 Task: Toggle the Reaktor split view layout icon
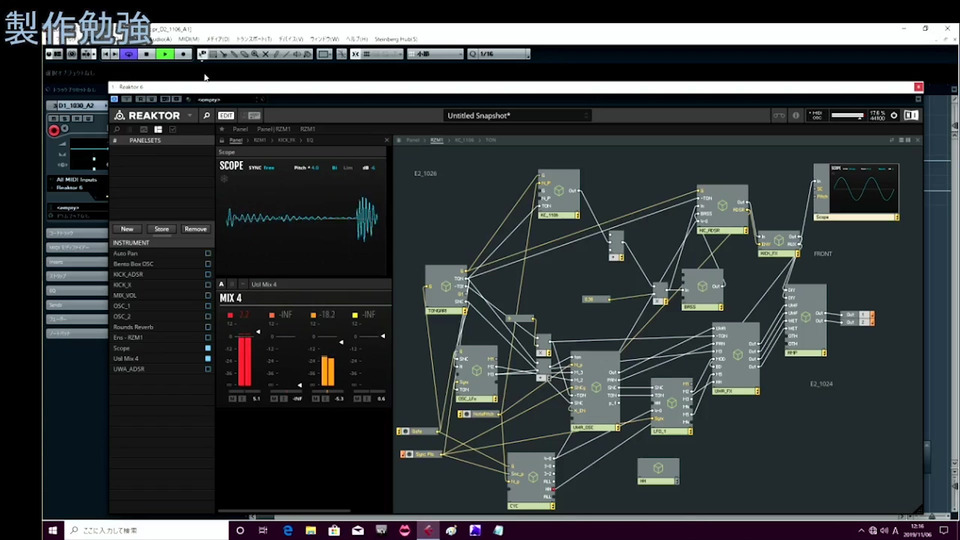pyautogui.click(x=910, y=115)
